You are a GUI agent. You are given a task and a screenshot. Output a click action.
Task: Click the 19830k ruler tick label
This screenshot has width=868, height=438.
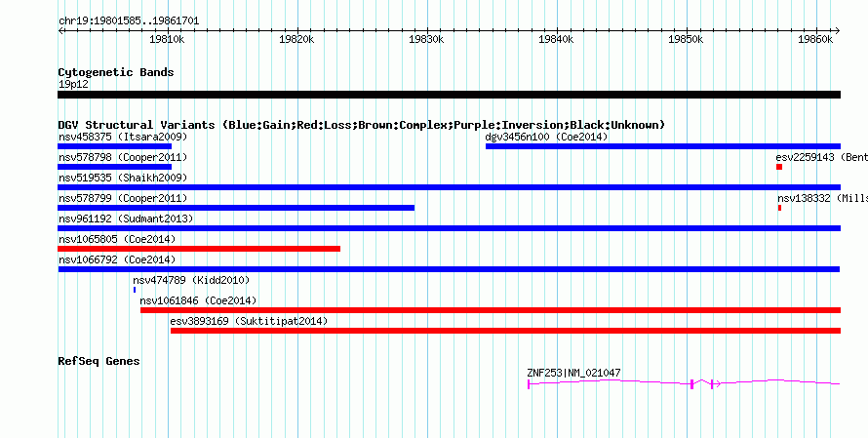[x=426, y=40]
